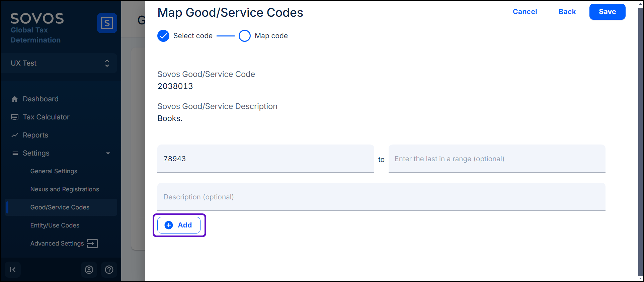Viewport: 644px width, 282px height.
Task: Open Good/Service Codes settings page
Action: (x=60, y=207)
